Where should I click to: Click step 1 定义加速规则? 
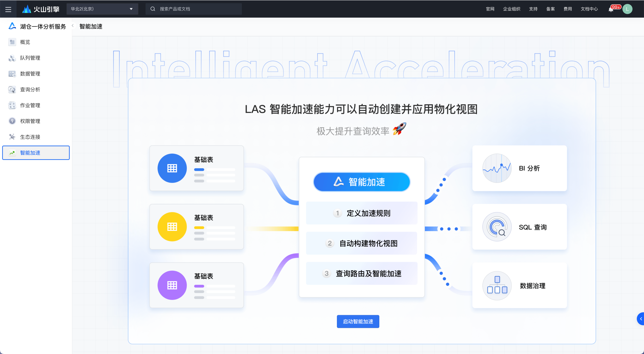click(362, 213)
